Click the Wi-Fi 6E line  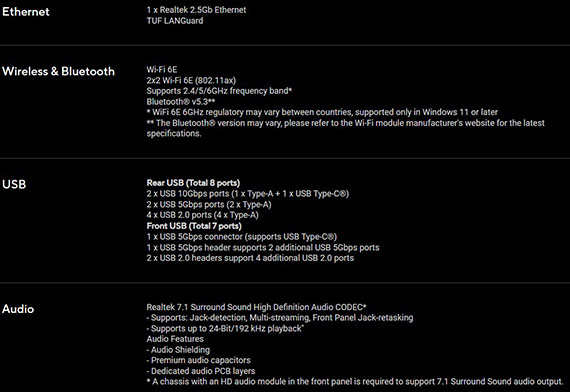(x=162, y=69)
